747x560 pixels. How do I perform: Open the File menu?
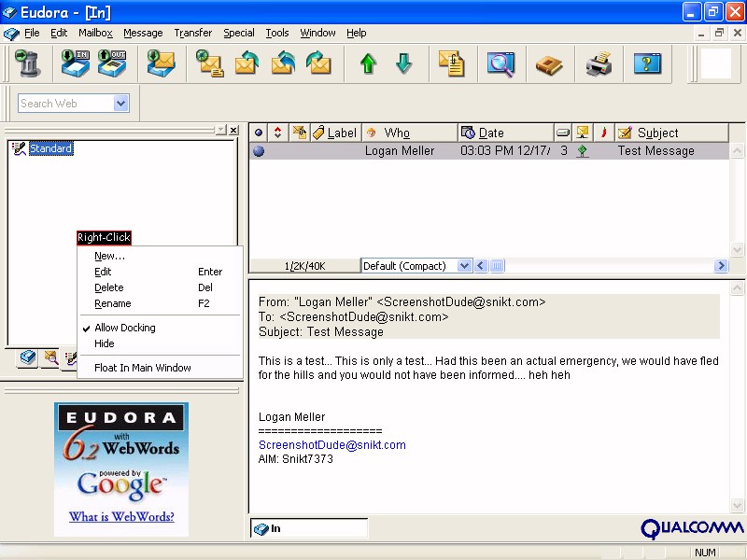32,33
